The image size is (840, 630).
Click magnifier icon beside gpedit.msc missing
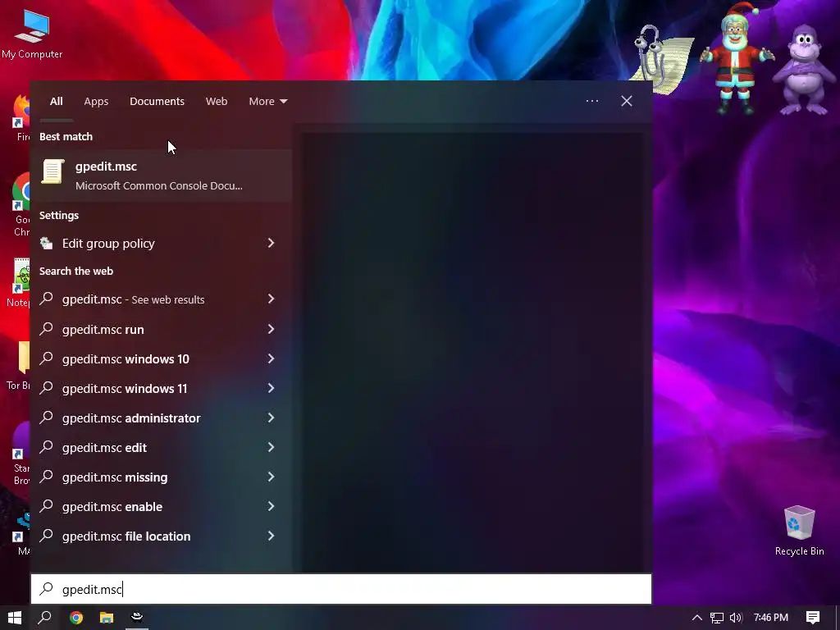pos(47,476)
